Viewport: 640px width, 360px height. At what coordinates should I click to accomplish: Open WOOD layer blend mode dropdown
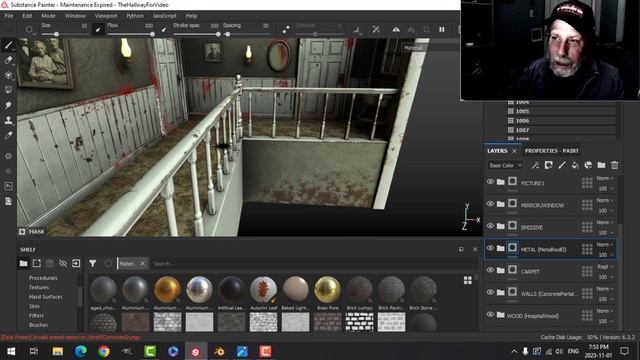(605, 311)
